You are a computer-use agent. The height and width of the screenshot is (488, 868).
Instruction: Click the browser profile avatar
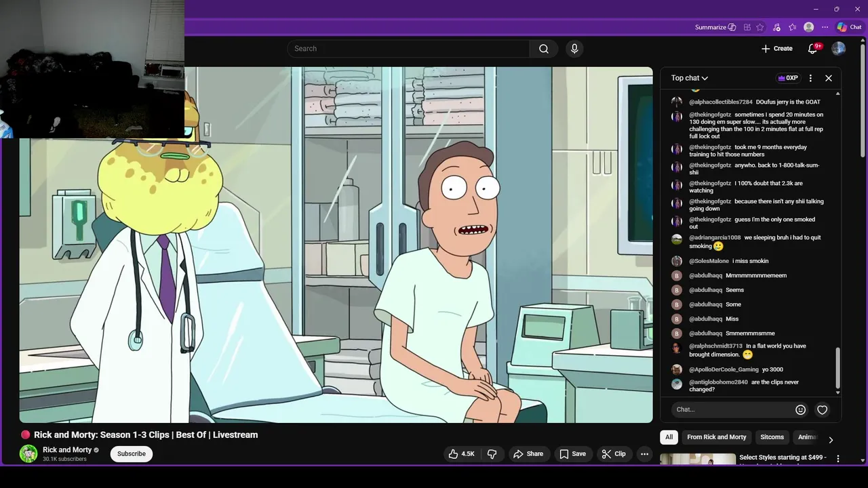(x=809, y=27)
